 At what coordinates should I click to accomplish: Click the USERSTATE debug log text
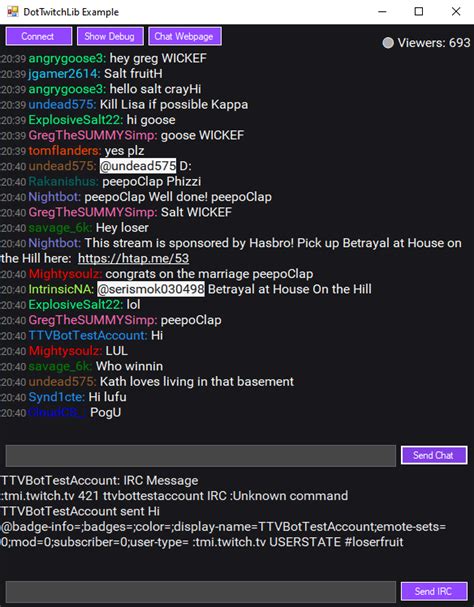202,534
